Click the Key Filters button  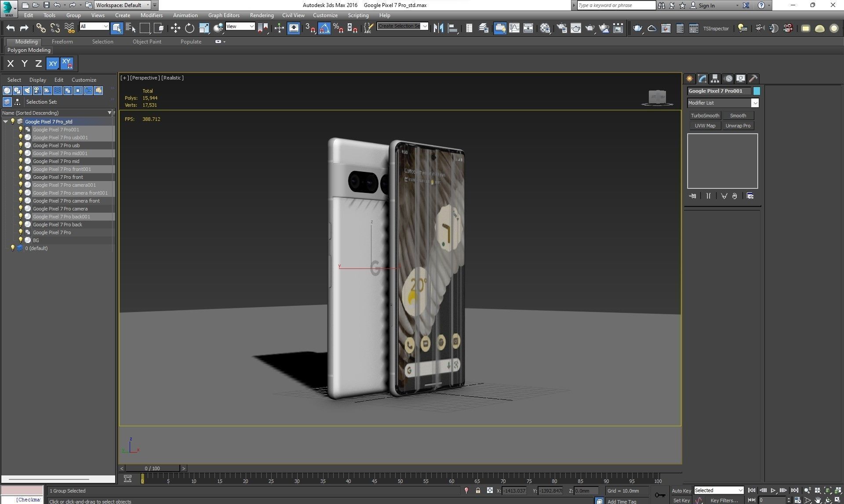click(x=724, y=500)
